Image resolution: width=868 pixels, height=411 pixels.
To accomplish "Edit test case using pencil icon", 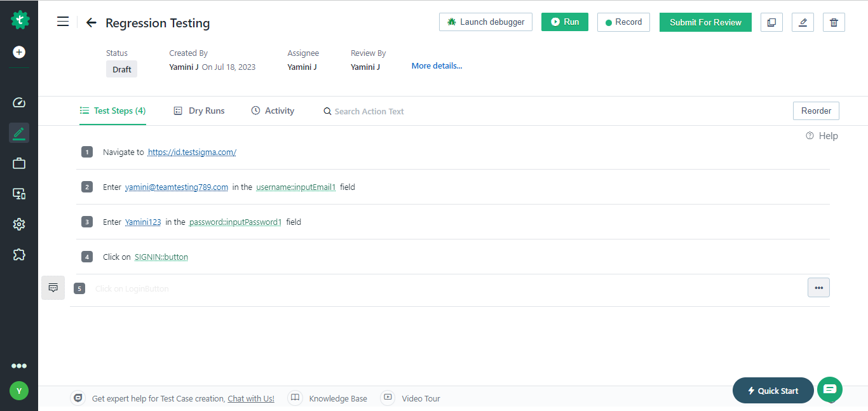I will [803, 22].
